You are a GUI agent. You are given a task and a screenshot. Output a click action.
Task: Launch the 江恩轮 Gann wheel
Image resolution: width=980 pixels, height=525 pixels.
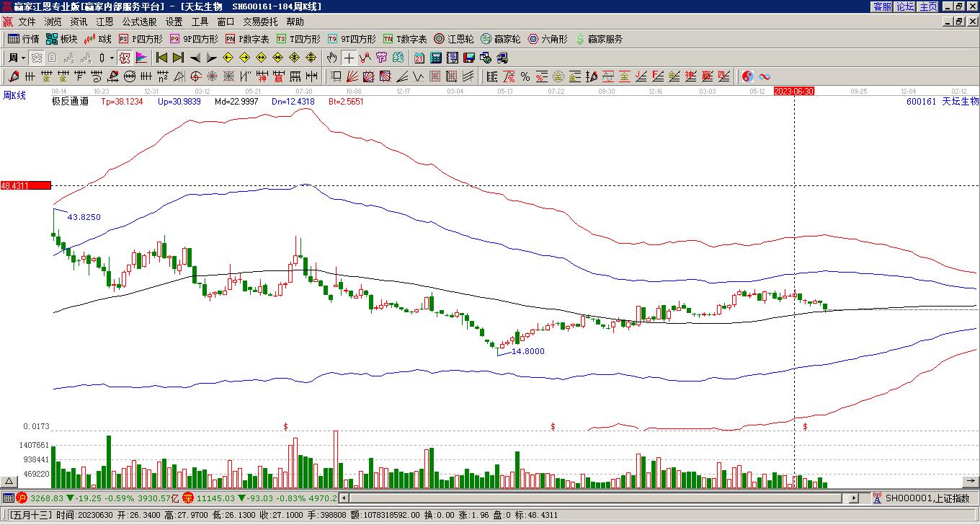453,39
